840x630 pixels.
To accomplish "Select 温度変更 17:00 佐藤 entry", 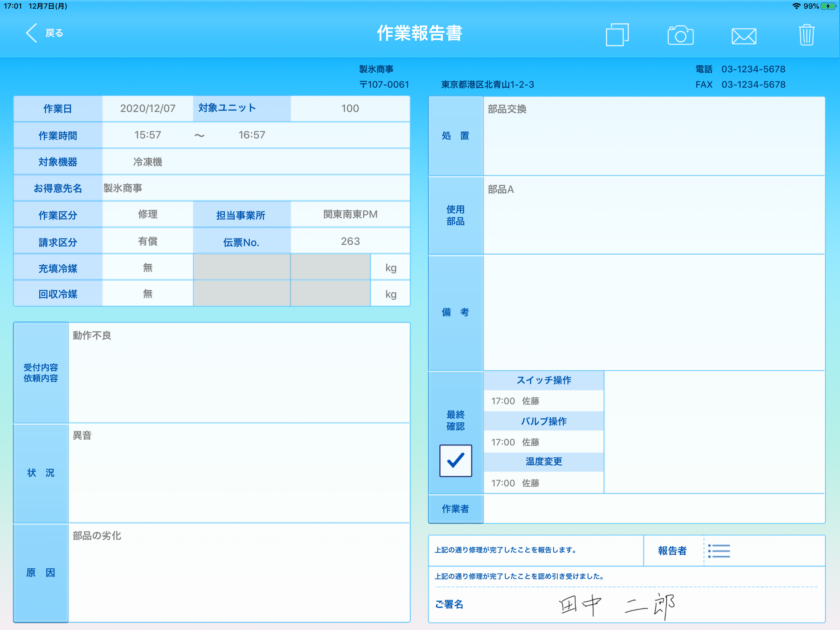I will pos(543,483).
